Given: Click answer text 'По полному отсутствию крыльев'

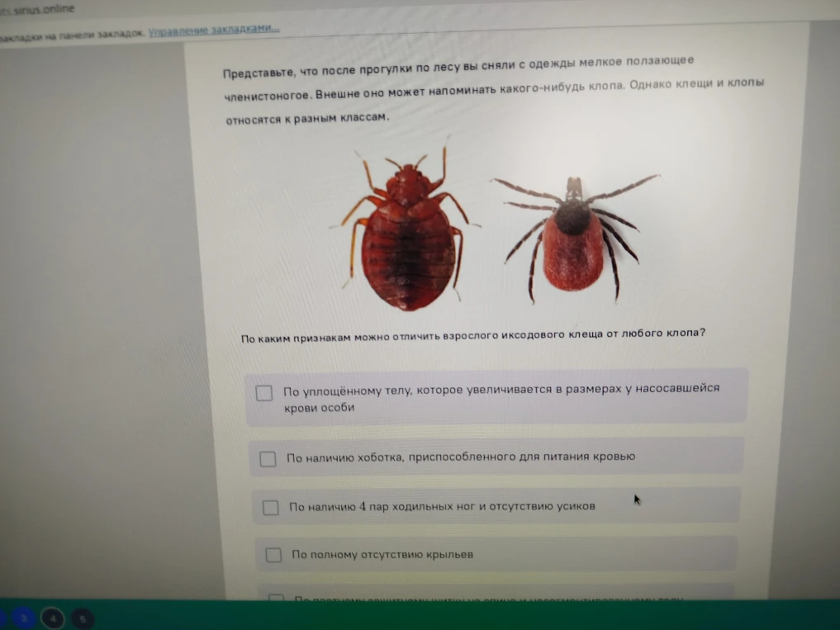Looking at the screenshot, I should (382, 555).
